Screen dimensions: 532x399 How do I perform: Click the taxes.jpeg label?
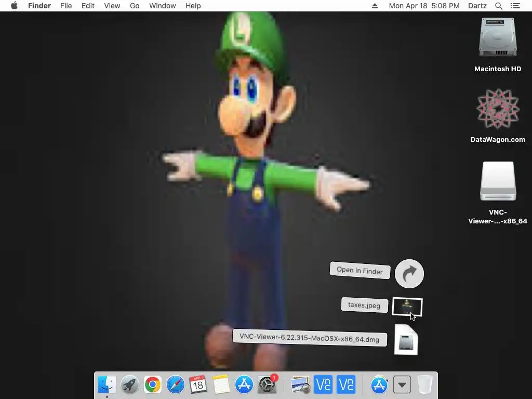364,305
